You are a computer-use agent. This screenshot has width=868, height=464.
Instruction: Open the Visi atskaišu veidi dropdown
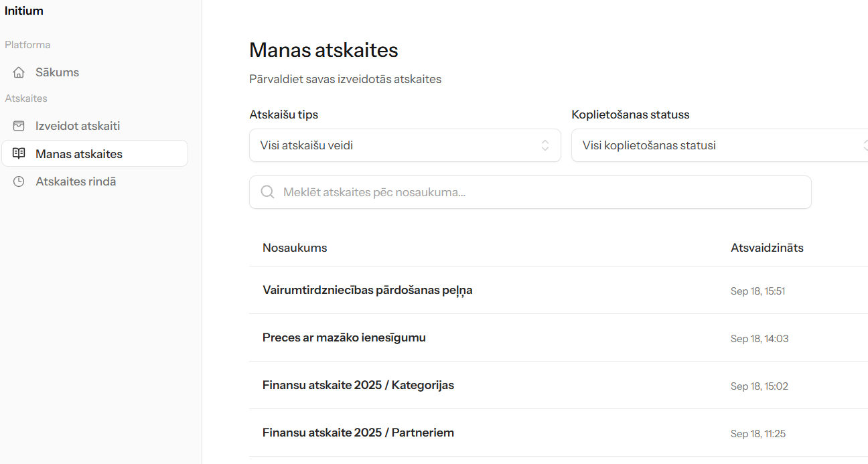(405, 145)
